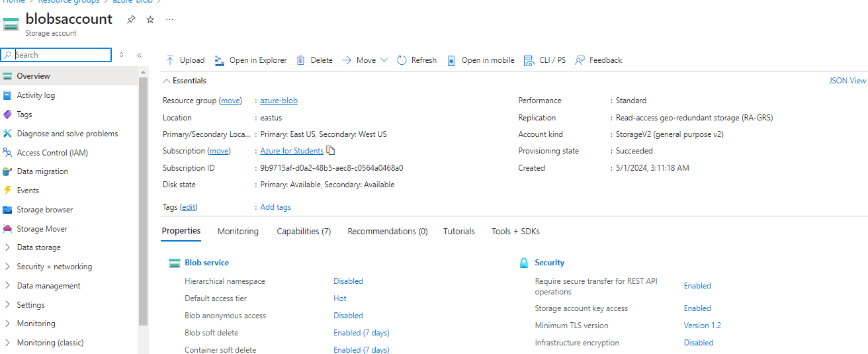Viewport: 868px width, 354px height.
Task: Click move link next to Subscription
Action: [x=219, y=151]
